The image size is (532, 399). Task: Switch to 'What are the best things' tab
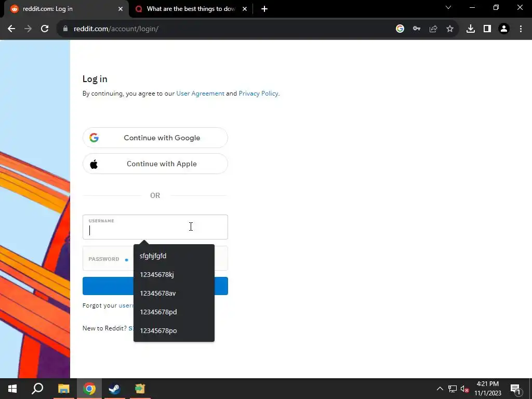pyautogui.click(x=191, y=9)
